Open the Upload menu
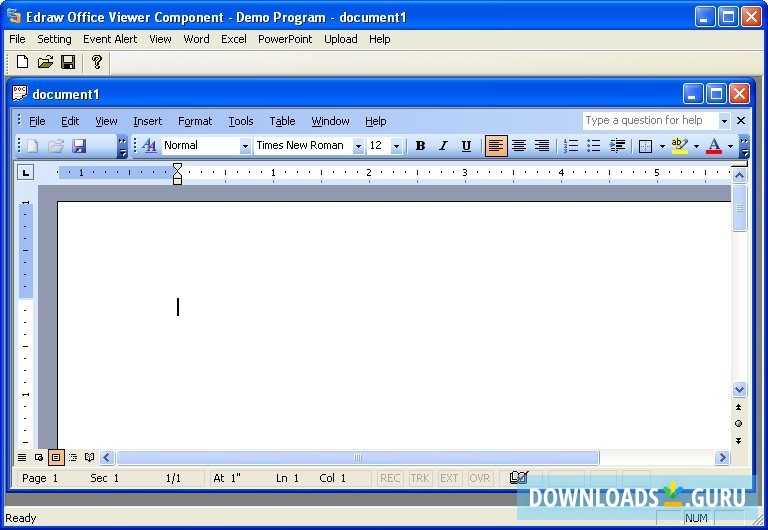 [x=340, y=39]
